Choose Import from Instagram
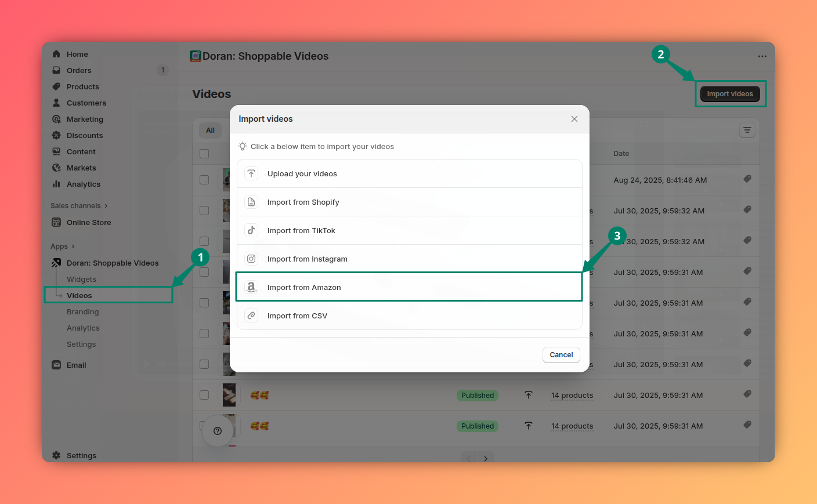Viewport: 817px width, 504px height. (x=409, y=259)
